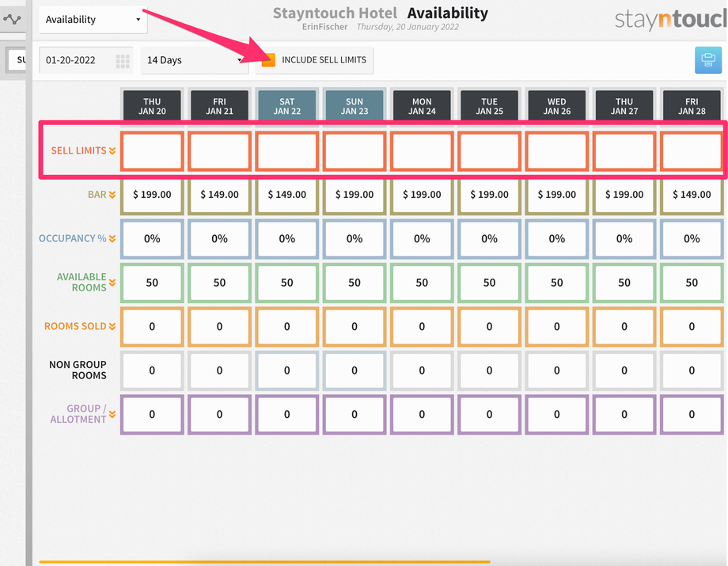Click the orange horizontal scrollbar at bottom
This screenshot has width=728, height=566.
264,562
